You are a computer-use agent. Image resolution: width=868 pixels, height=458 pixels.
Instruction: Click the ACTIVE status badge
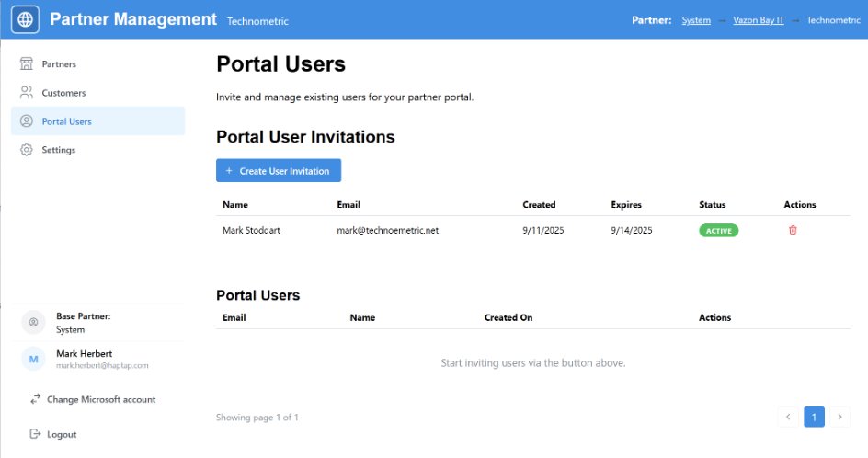(x=718, y=231)
